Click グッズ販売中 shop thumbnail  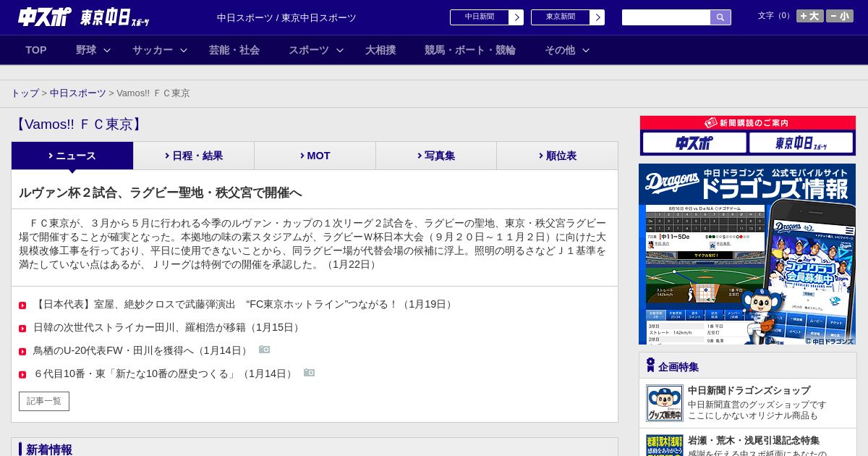click(664, 403)
